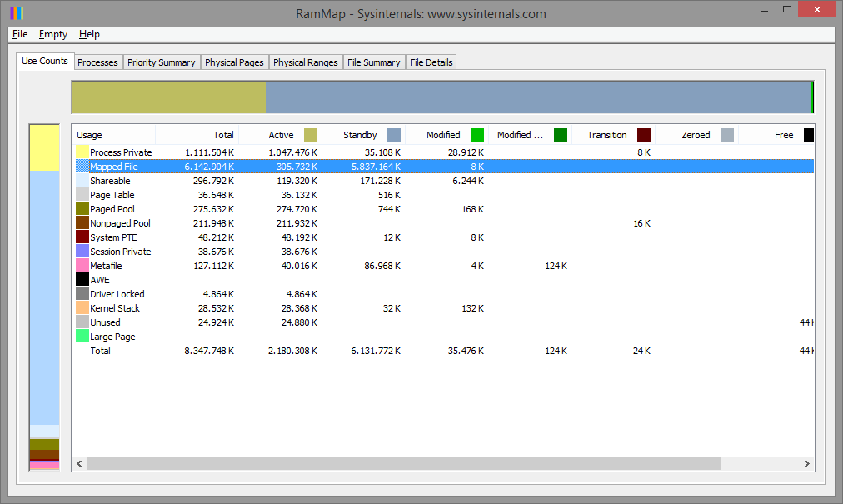The width and height of the screenshot is (843, 504).
Task: Switch to the Processes tab
Action: 97,62
